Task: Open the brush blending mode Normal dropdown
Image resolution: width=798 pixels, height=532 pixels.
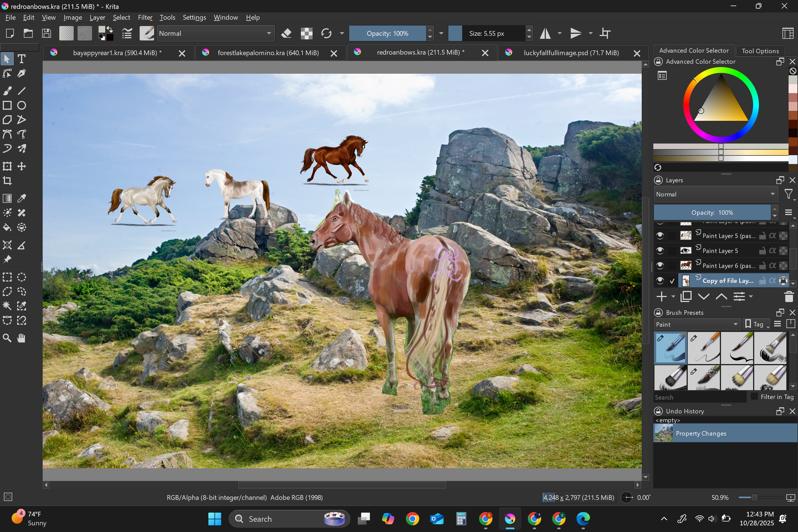Action: click(215, 33)
